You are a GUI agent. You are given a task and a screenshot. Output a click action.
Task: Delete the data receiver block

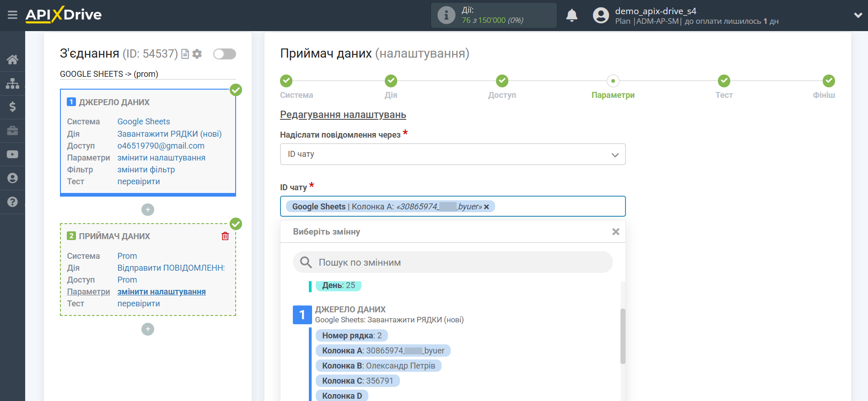(225, 236)
